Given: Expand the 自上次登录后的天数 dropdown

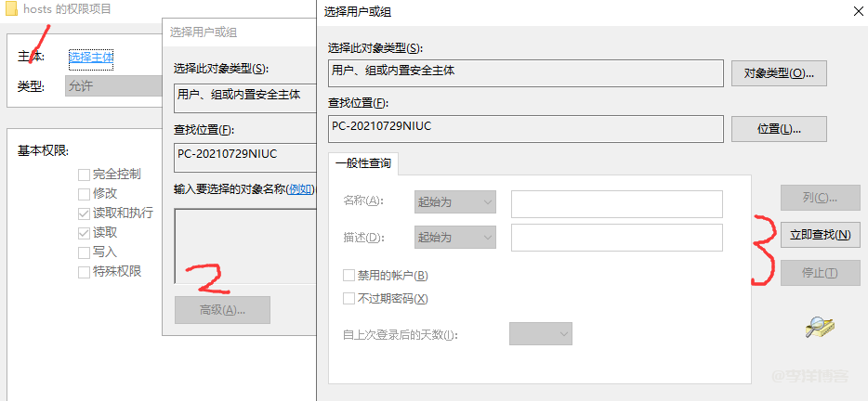Looking at the screenshot, I should coord(540,334).
